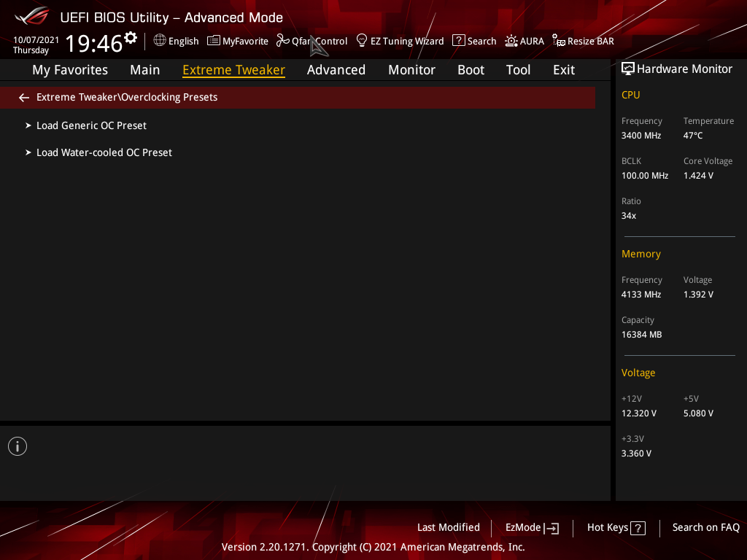Click the EzMode exit arrow icon
This screenshot has width=747, height=560.
tap(551, 528)
